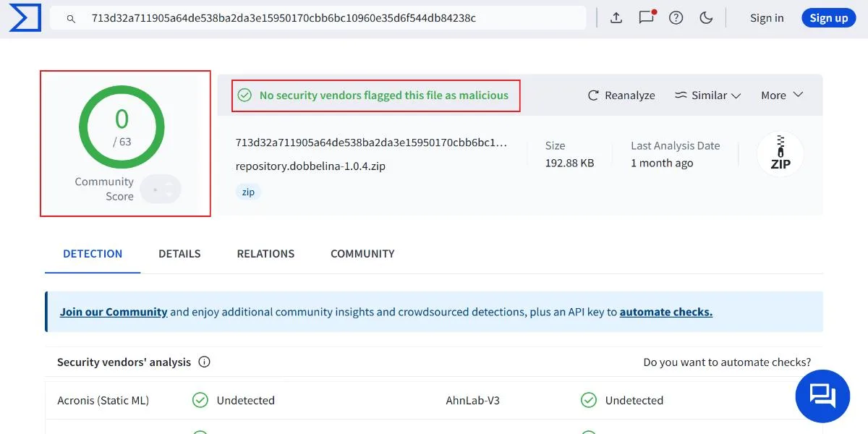The width and height of the screenshot is (868, 434).
Task: Click the AhnLab-V3 Undetected check icon
Action: click(589, 400)
